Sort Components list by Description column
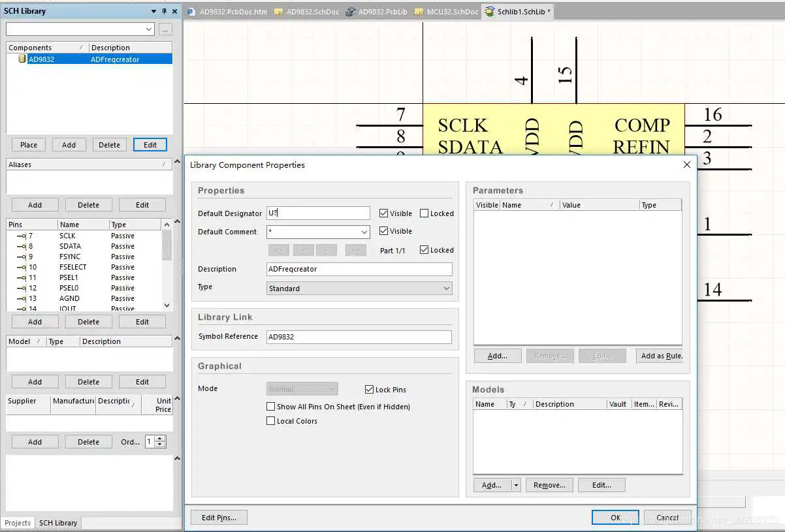 [131, 48]
